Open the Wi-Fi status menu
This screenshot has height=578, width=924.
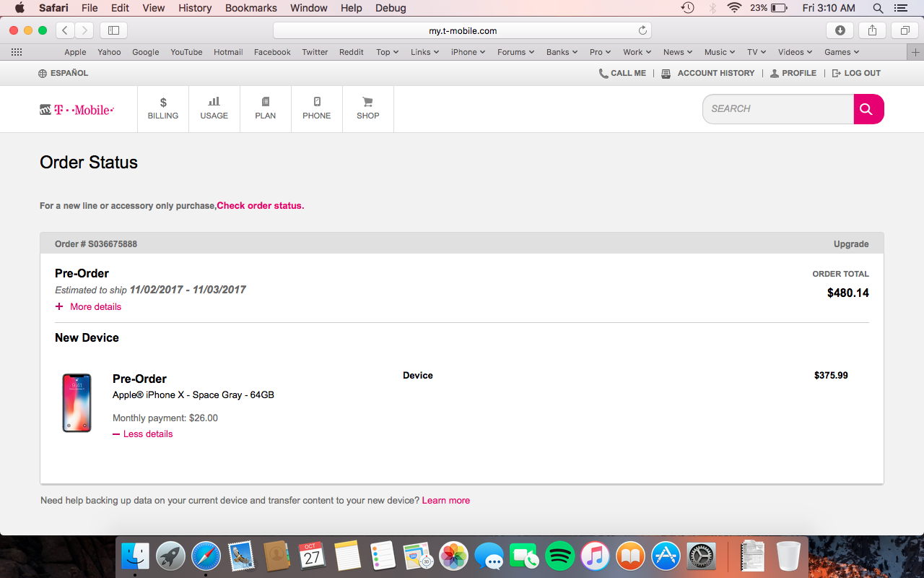click(x=734, y=8)
